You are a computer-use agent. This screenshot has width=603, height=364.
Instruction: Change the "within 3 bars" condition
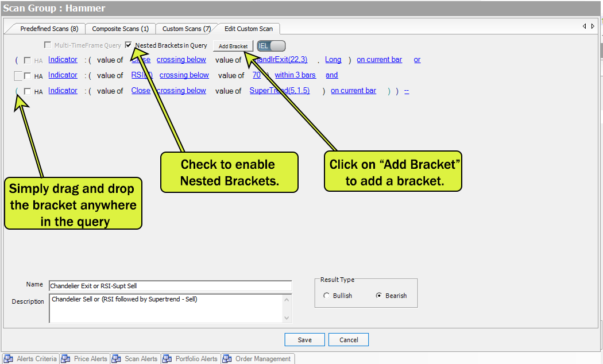(295, 75)
